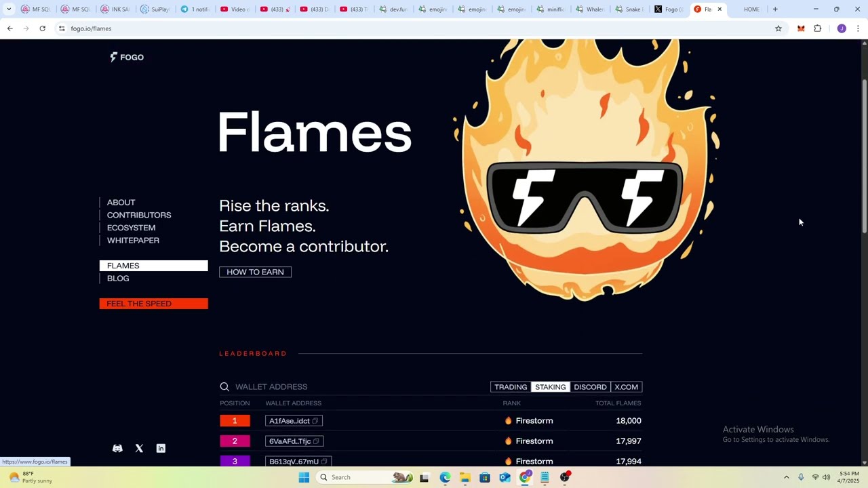Image resolution: width=868 pixels, height=488 pixels.
Task: Open Wi-Fi network settings in the tray
Action: pyautogui.click(x=815, y=477)
